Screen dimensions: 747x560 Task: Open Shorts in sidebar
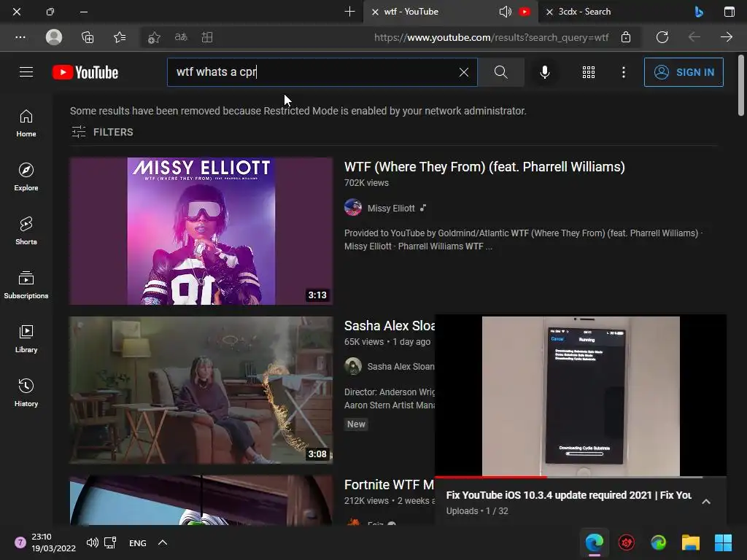coord(26,231)
